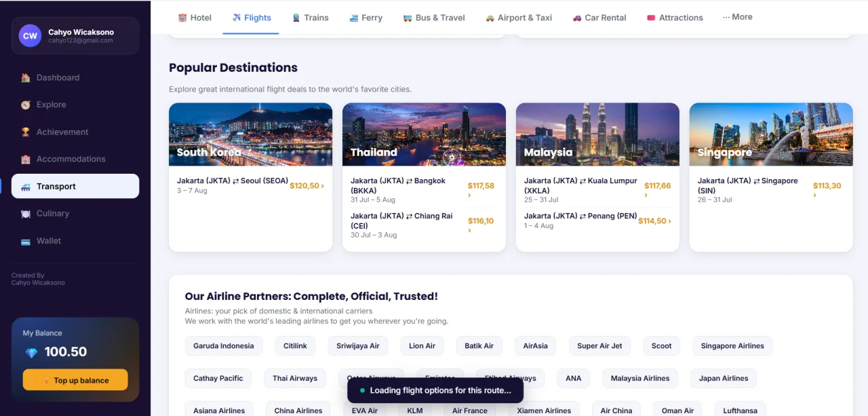868x416 pixels.
Task: Open the Singapore destination photo
Action: click(x=771, y=134)
